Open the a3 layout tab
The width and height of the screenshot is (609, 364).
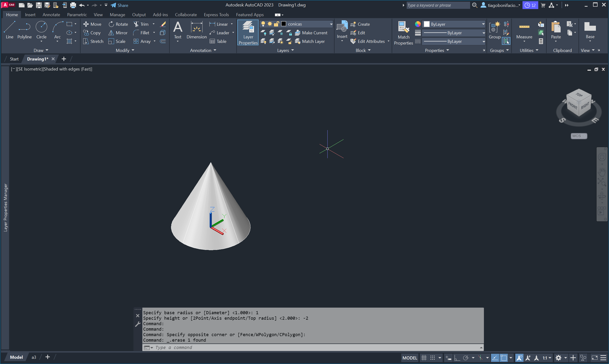click(x=34, y=357)
